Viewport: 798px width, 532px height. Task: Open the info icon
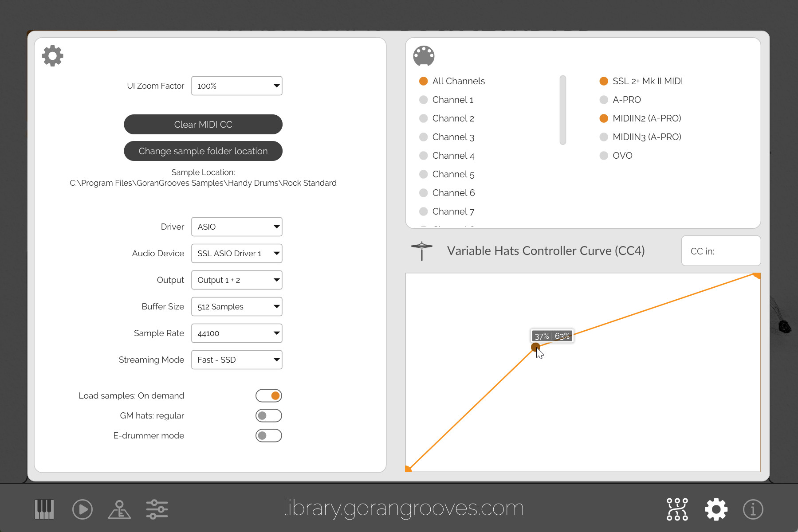[x=753, y=509]
